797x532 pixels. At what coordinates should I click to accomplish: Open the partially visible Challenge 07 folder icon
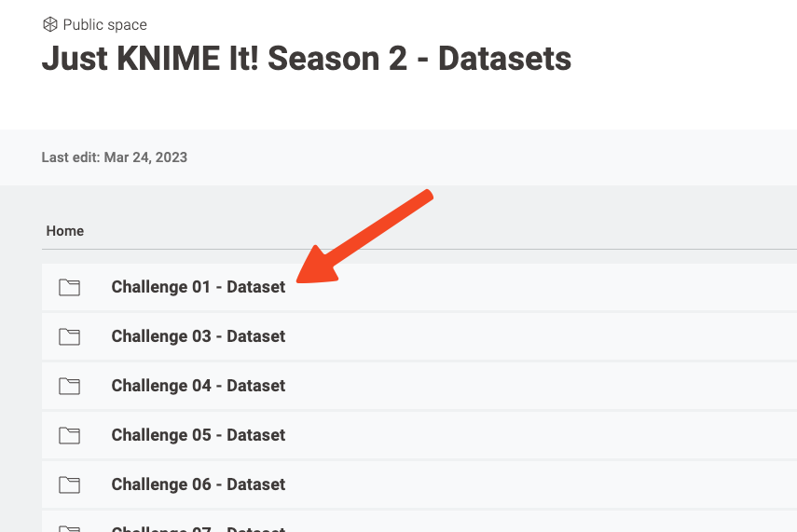point(69,528)
